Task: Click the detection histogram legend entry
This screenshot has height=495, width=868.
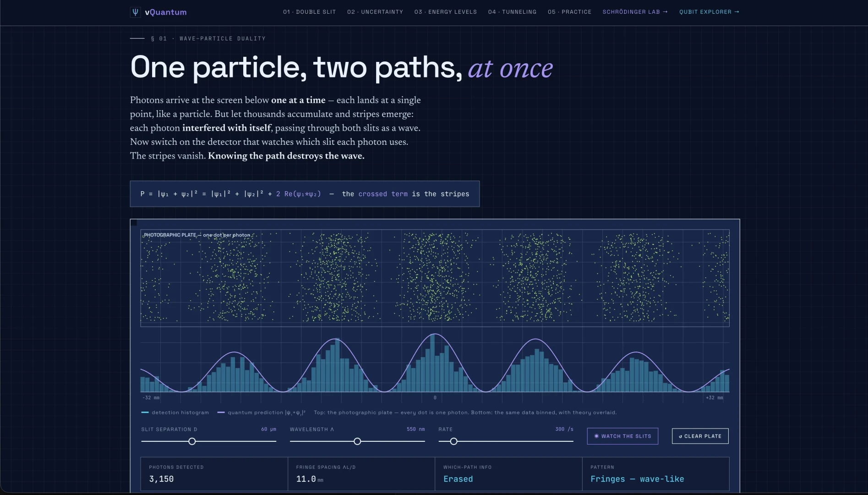Action: pos(175,412)
